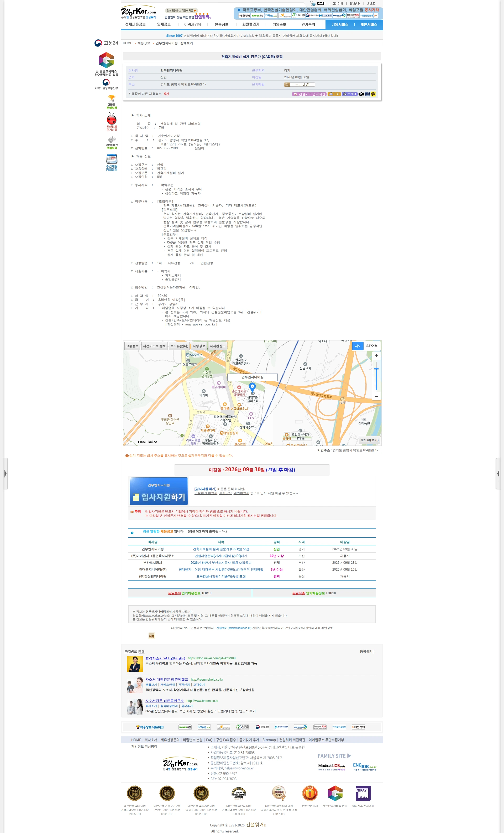This screenshot has width=504, height=833.
Task: Click the 건설워커 입사지원 pink button
Action: 309,94
